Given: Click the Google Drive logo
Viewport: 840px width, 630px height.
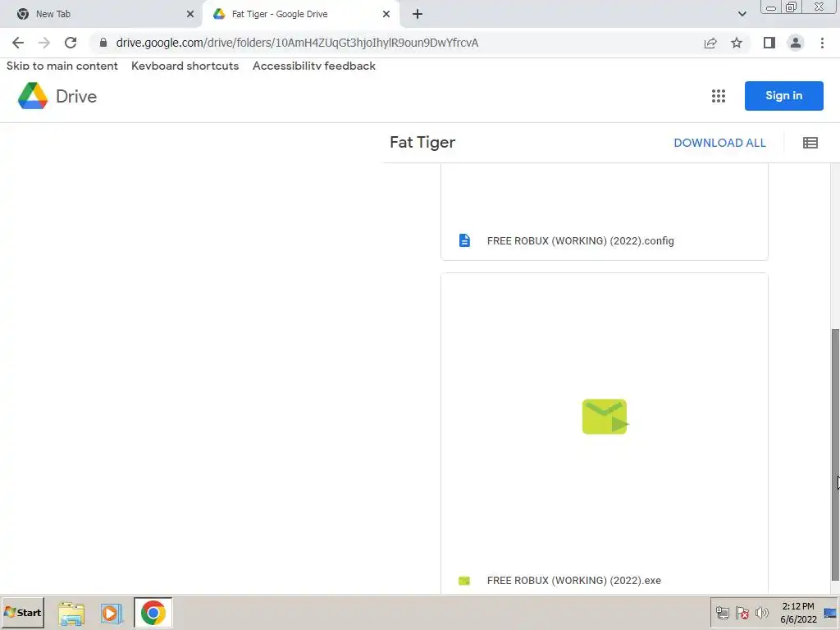Looking at the screenshot, I should (x=57, y=97).
